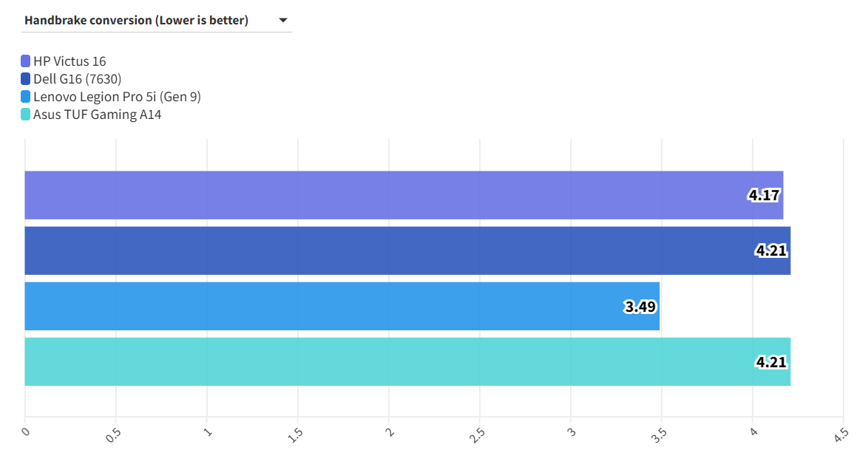Click the 2.5 x-axis tick label
868x453 pixels.
pos(476,433)
